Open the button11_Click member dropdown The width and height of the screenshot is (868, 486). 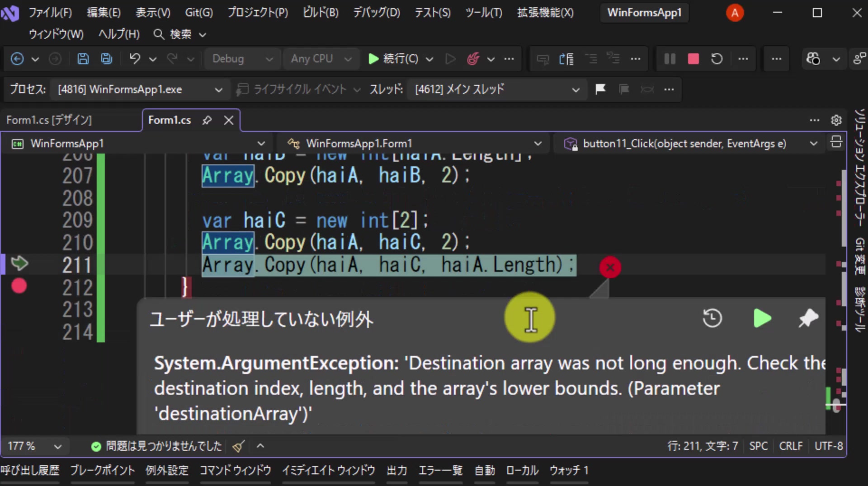tap(690, 144)
